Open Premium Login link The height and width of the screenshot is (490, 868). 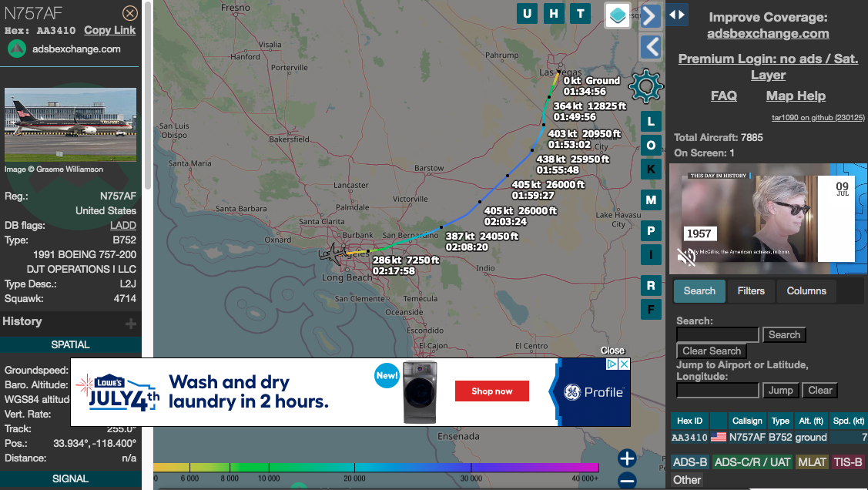point(768,66)
